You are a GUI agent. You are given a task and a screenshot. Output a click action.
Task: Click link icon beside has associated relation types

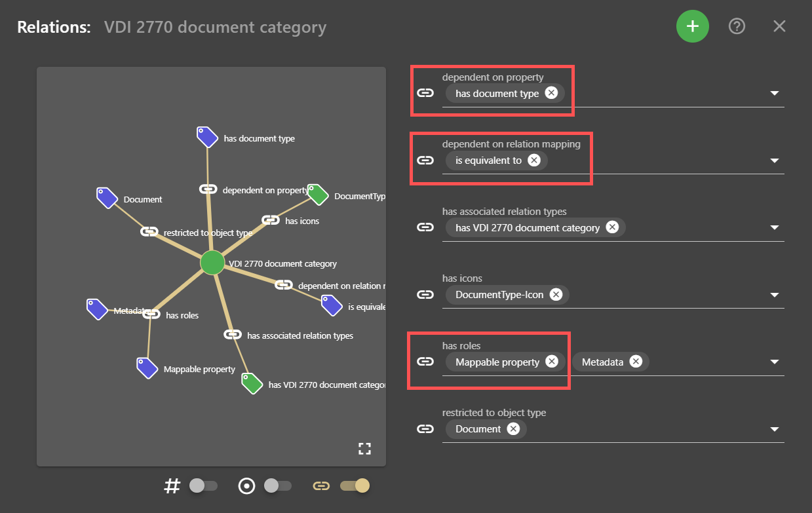425,227
